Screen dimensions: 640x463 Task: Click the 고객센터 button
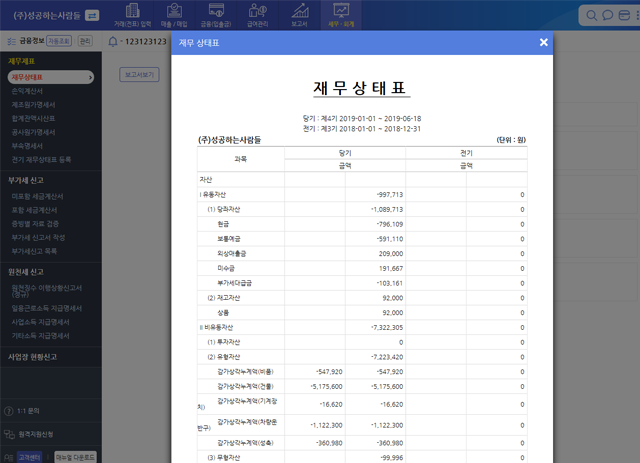(x=30, y=457)
